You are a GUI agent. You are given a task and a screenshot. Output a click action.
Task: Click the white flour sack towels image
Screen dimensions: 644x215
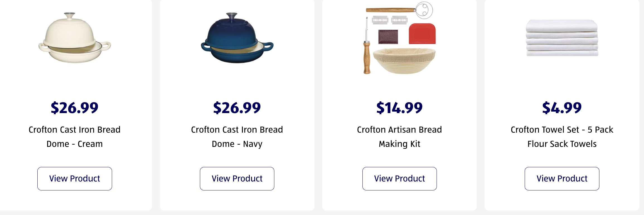[562, 38]
